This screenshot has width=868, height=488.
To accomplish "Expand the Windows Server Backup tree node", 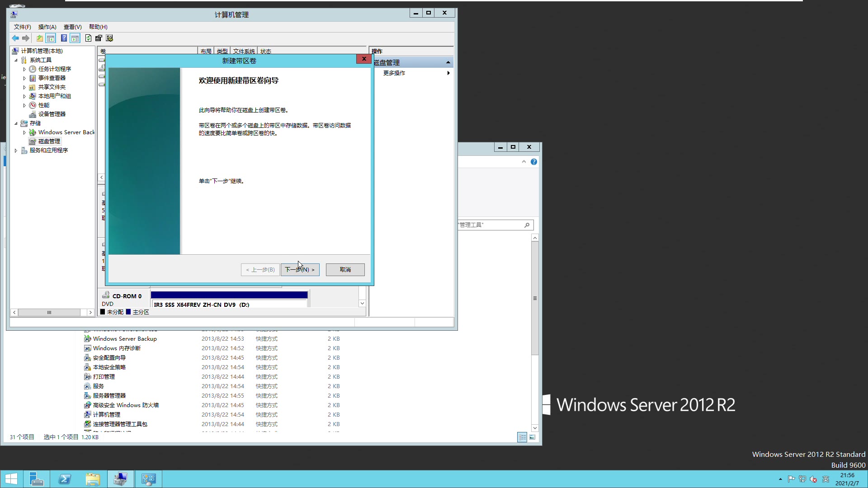I will 24,132.
